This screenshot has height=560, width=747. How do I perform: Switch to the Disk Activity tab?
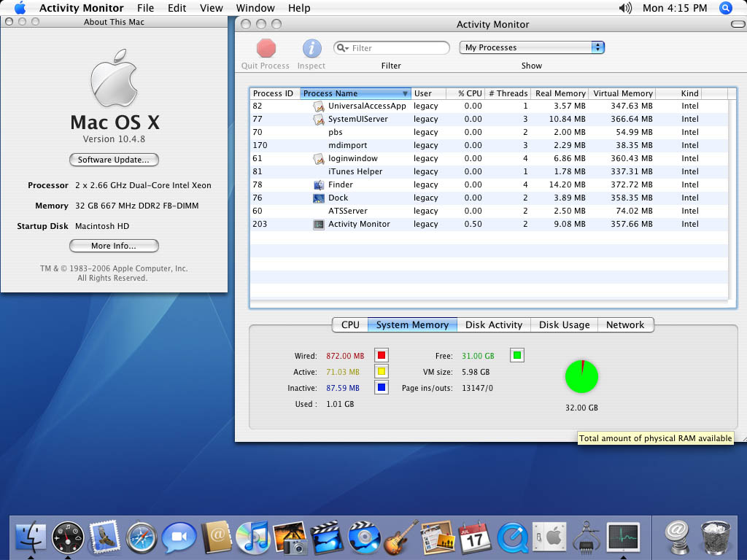click(x=494, y=325)
